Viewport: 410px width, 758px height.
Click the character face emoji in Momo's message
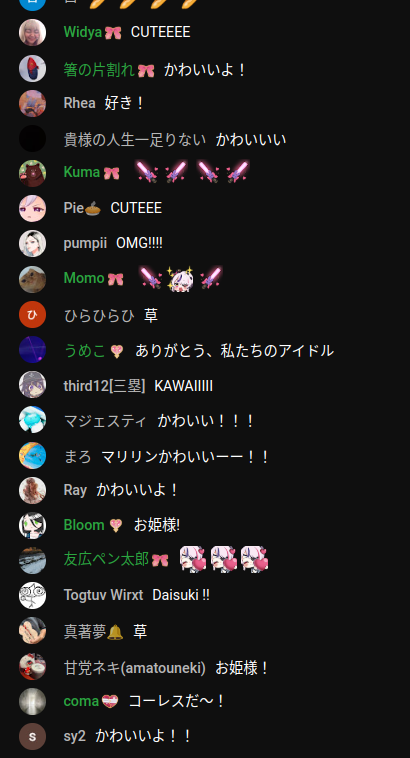[x=180, y=278]
